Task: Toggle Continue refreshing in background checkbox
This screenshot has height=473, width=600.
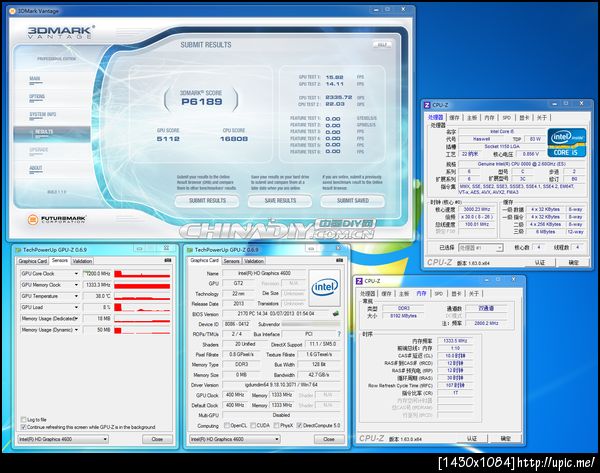Action: (x=23, y=427)
